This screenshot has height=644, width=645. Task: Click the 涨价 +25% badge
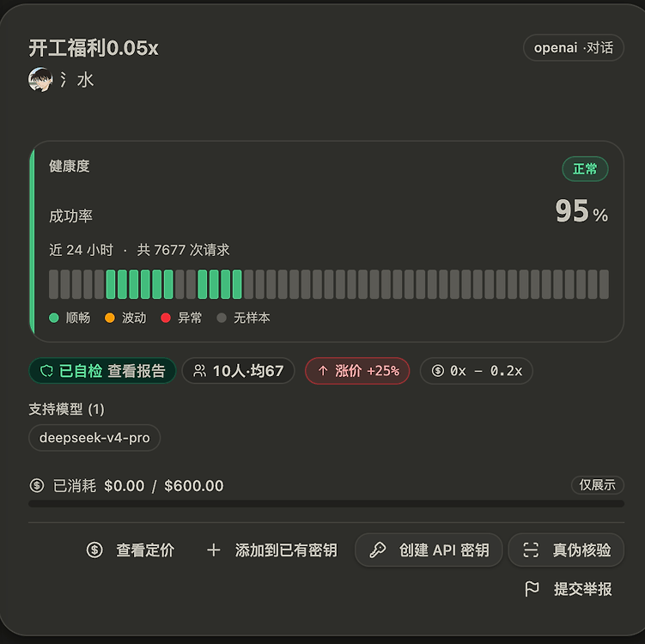[357, 371]
